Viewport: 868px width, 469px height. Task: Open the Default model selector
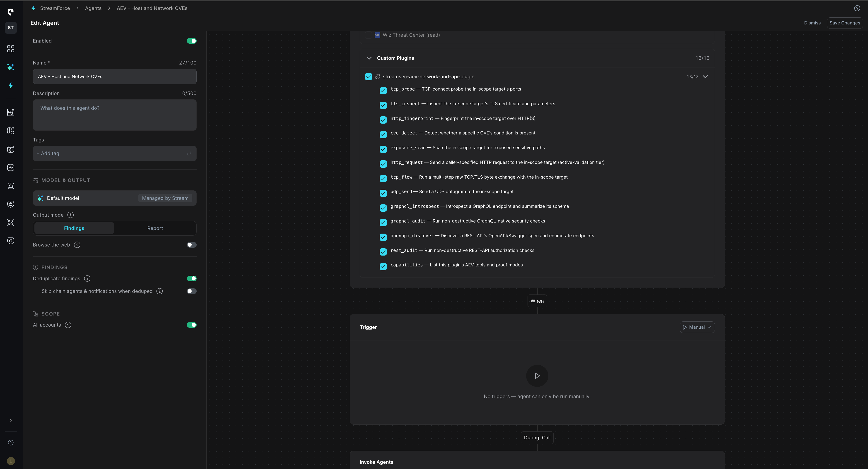tap(115, 198)
